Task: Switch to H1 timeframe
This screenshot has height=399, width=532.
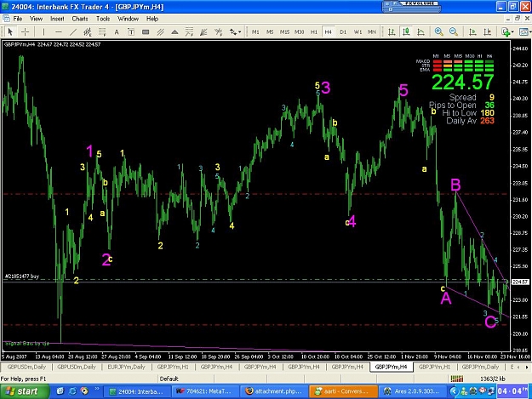Action: point(314,31)
